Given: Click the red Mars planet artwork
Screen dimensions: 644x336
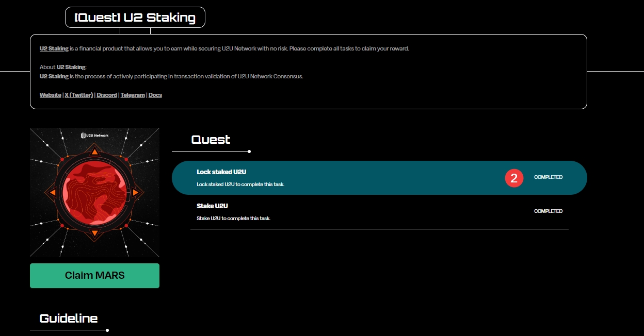Looking at the screenshot, I should (x=94, y=192).
